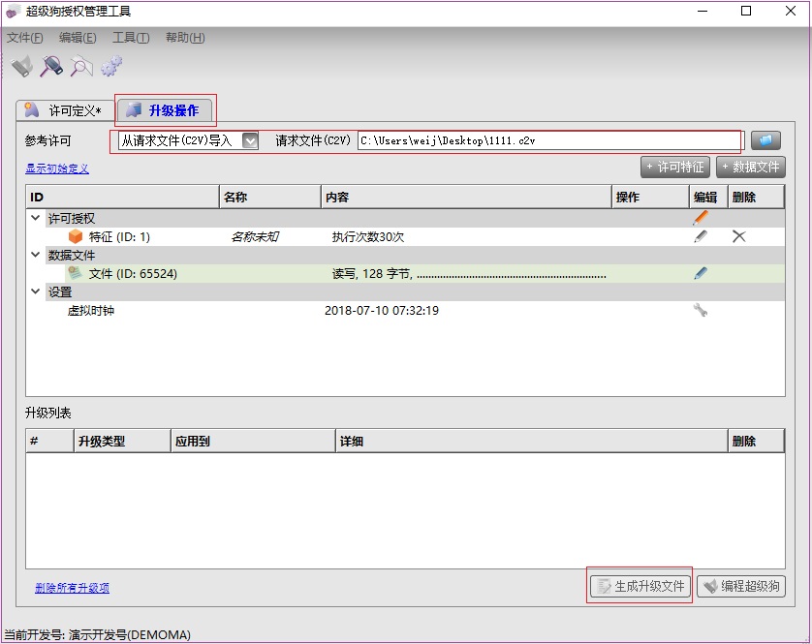The width and height of the screenshot is (812, 644).
Task: Click orange pencil in 许可授权 row
Action: 701,218
